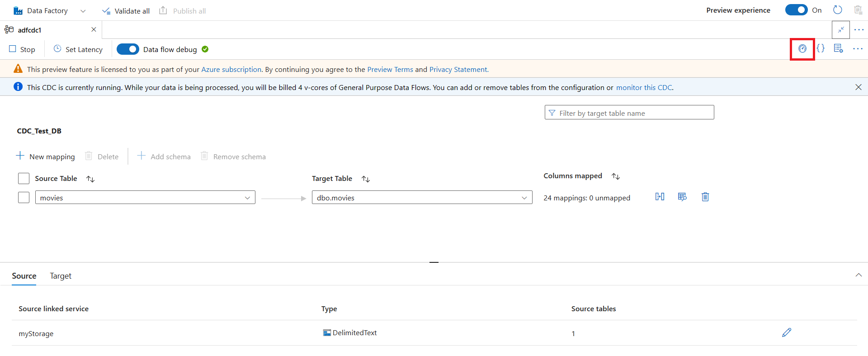The image size is (868, 356).
Task: Open the properties icon beside the braces
Action: (x=838, y=49)
